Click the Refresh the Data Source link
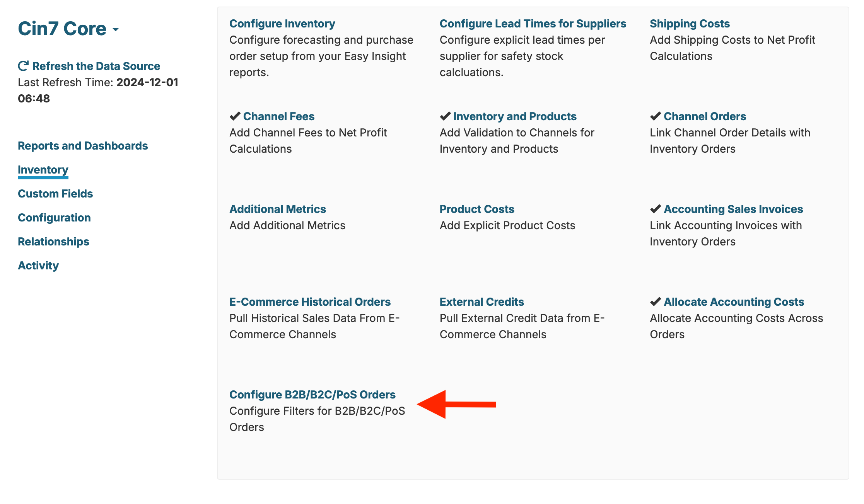The width and height of the screenshot is (864, 504). tap(96, 66)
